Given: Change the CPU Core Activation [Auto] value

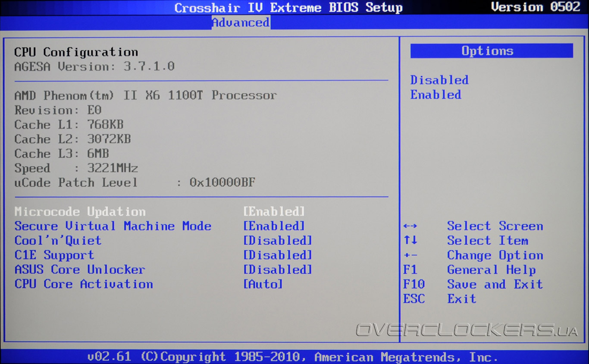Looking at the screenshot, I should pos(263,284).
